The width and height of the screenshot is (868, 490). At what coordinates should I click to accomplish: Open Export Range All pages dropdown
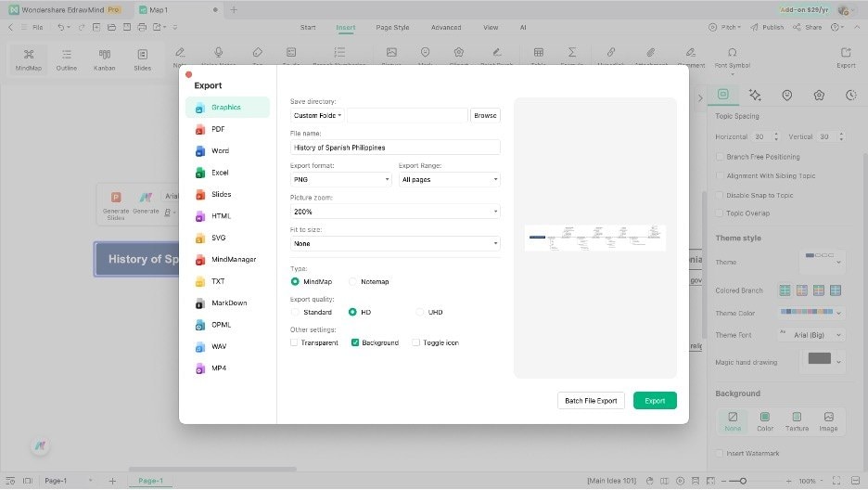pyautogui.click(x=450, y=179)
